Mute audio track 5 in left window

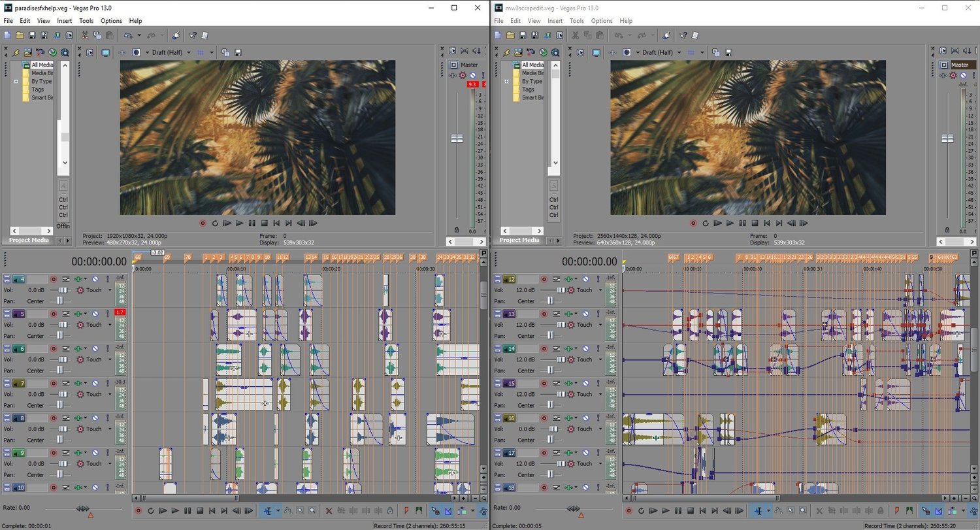click(x=95, y=314)
